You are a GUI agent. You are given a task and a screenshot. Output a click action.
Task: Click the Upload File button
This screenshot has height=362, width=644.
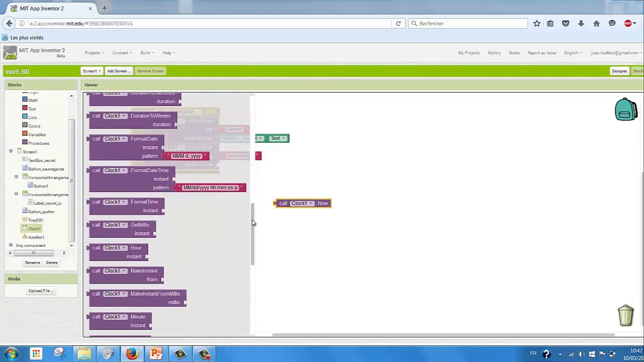tap(41, 291)
